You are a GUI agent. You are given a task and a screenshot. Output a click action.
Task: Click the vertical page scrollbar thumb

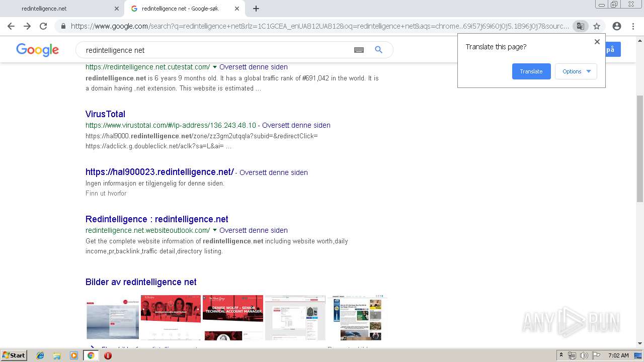[x=640, y=148]
